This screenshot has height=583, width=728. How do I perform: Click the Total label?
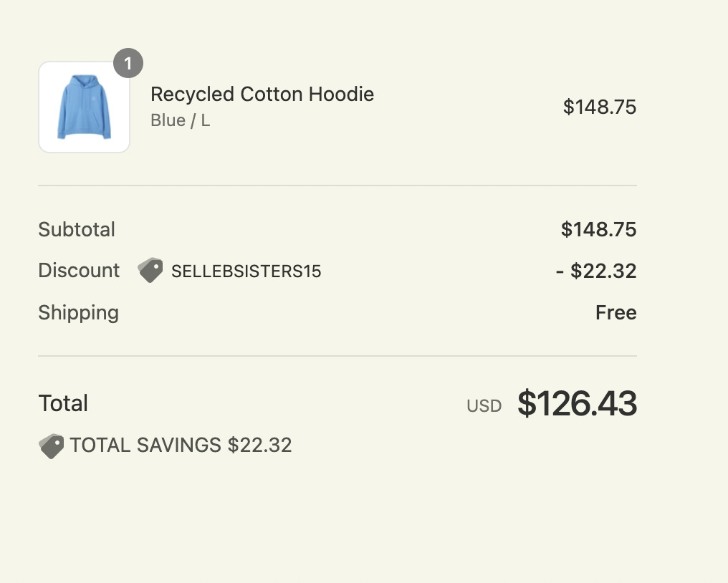(63, 403)
